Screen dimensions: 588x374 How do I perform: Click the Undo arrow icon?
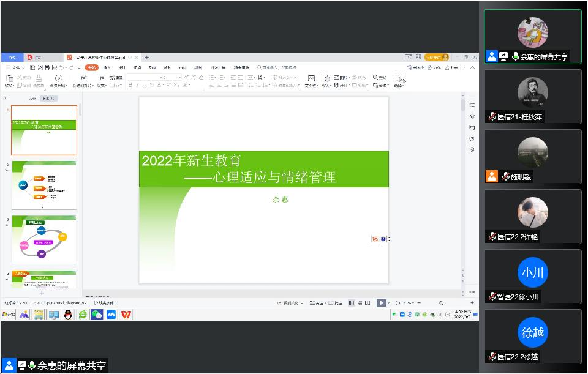[62, 67]
